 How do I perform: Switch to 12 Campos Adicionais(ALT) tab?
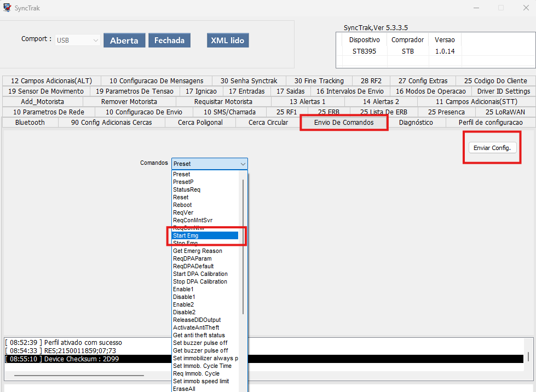click(51, 81)
